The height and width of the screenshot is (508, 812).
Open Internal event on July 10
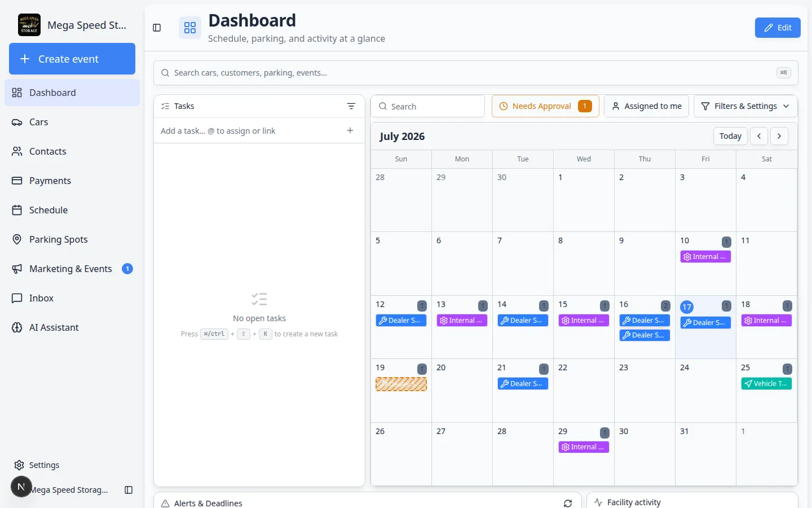tap(705, 257)
